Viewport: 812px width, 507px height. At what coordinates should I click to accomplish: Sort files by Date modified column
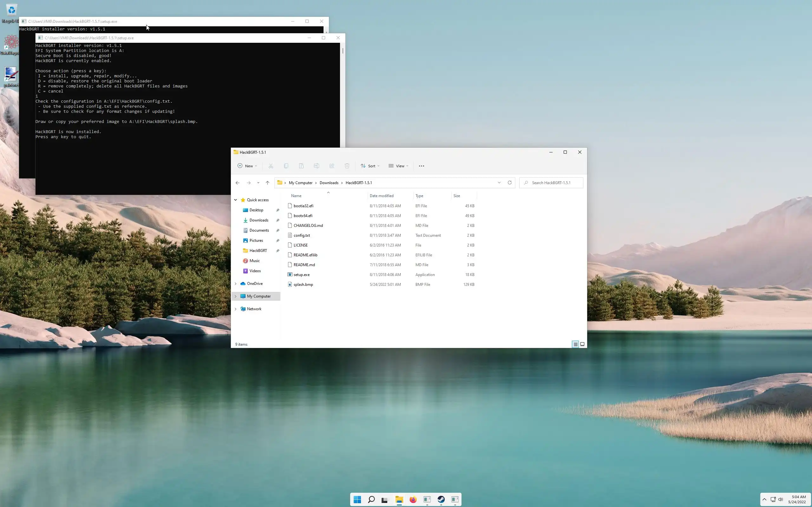[382, 196]
